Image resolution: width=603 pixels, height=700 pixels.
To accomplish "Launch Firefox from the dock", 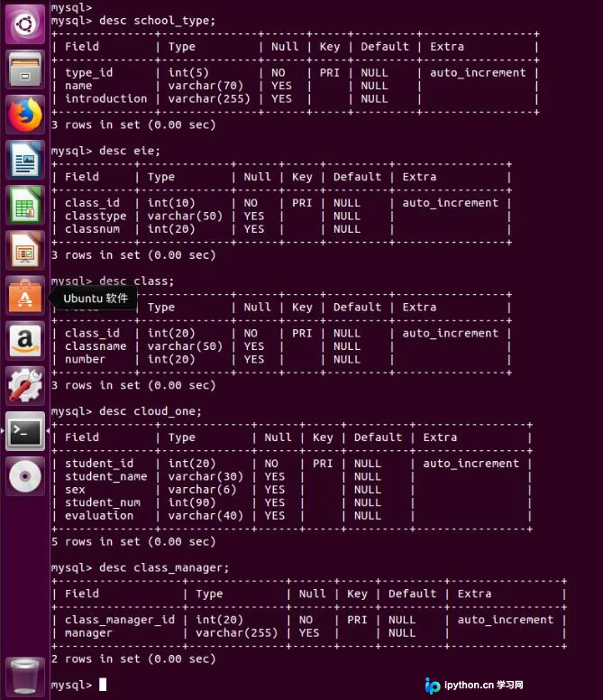I will 25,115.
